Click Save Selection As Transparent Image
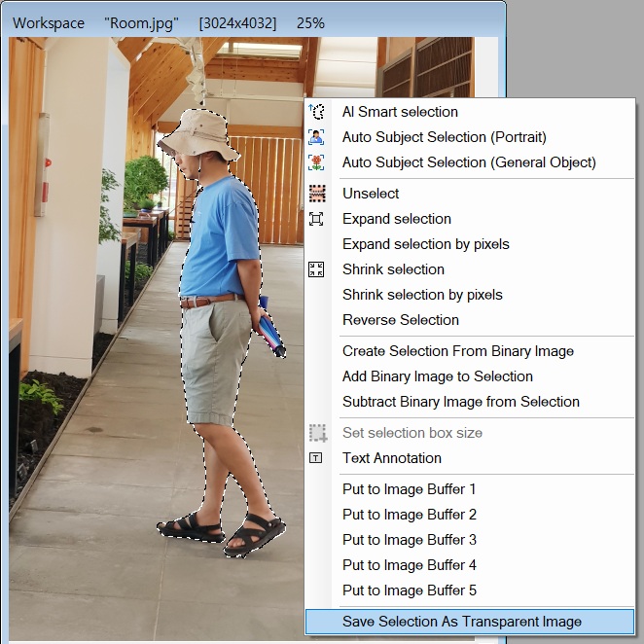The image size is (644, 644). click(470, 622)
